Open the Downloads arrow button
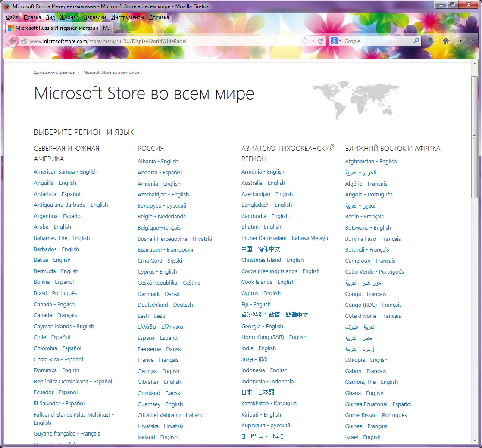 tap(430, 41)
